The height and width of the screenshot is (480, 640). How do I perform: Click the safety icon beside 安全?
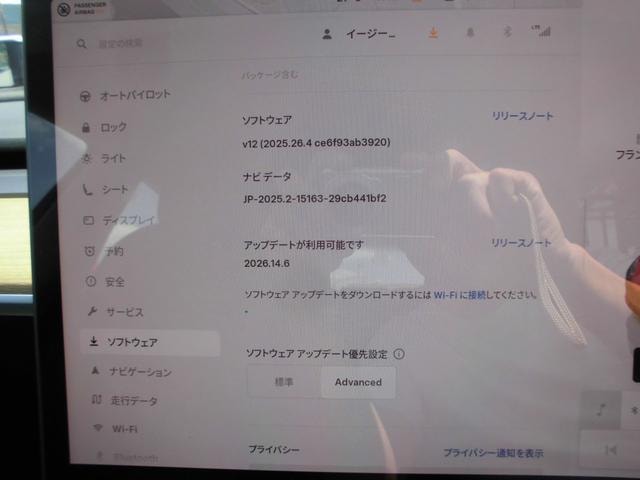pos(91,281)
